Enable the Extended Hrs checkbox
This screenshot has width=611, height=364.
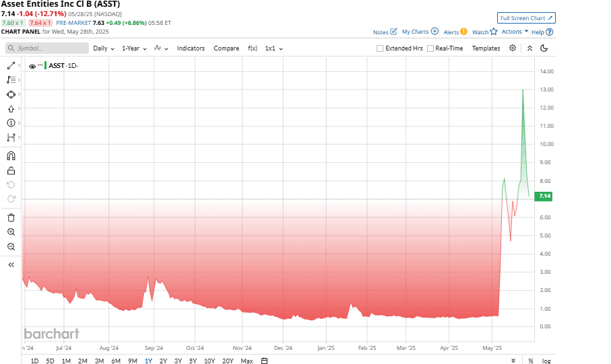point(380,48)
